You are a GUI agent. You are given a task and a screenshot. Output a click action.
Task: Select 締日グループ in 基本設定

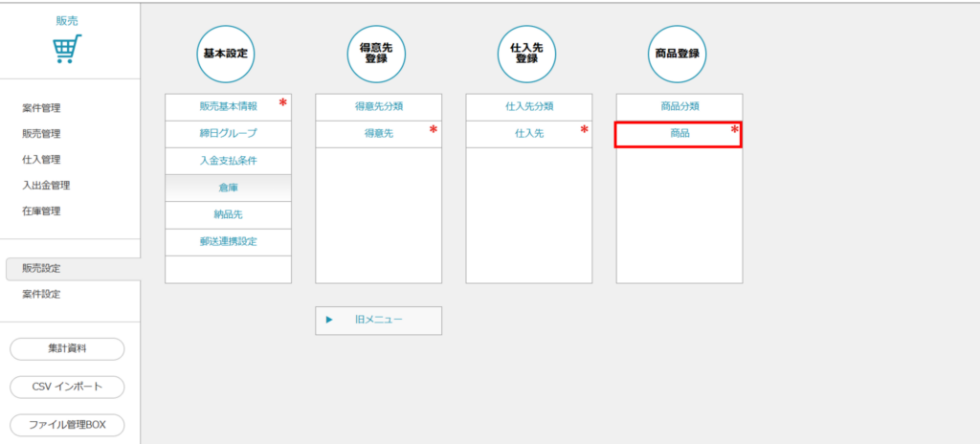(228, 133)
